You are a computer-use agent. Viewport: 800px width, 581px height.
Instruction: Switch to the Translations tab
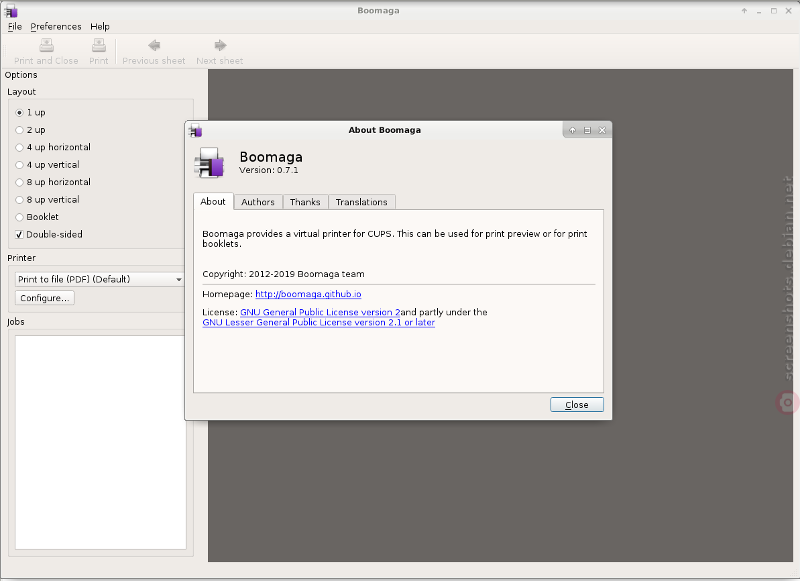tap(361, 202)
